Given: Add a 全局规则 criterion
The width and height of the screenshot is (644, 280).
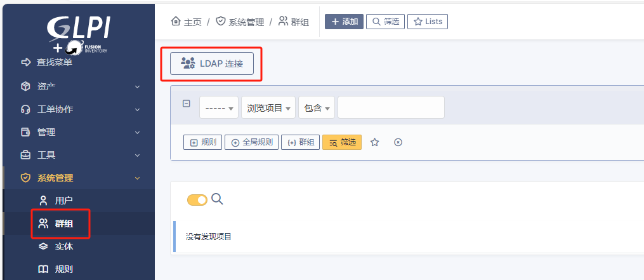Looking at the screenshot, I should (x=252, y=142).
